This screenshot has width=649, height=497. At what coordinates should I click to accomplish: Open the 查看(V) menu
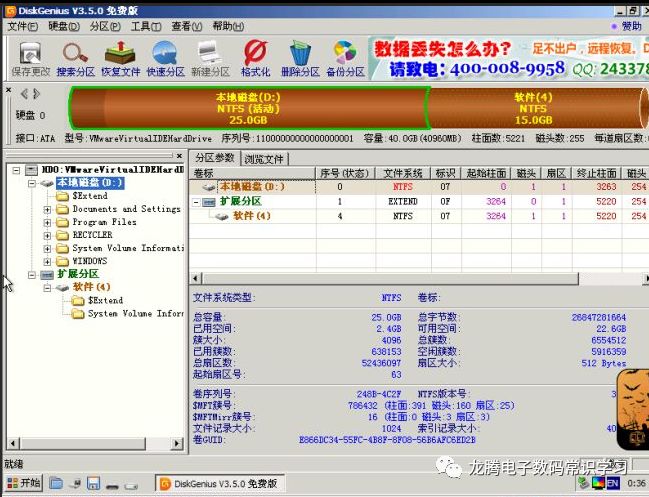point(187,26)
